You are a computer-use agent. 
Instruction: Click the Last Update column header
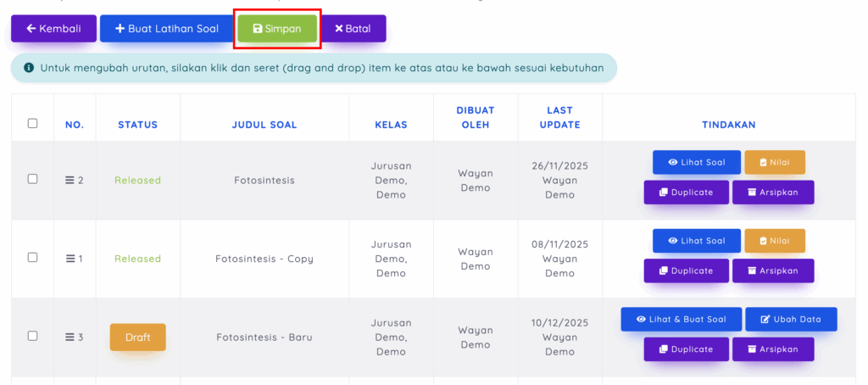coord(559,117)
